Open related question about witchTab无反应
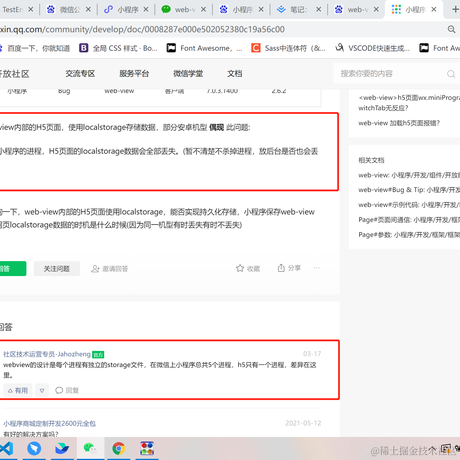This screenshot has width=460, height=460. click(x=409, y=103)
